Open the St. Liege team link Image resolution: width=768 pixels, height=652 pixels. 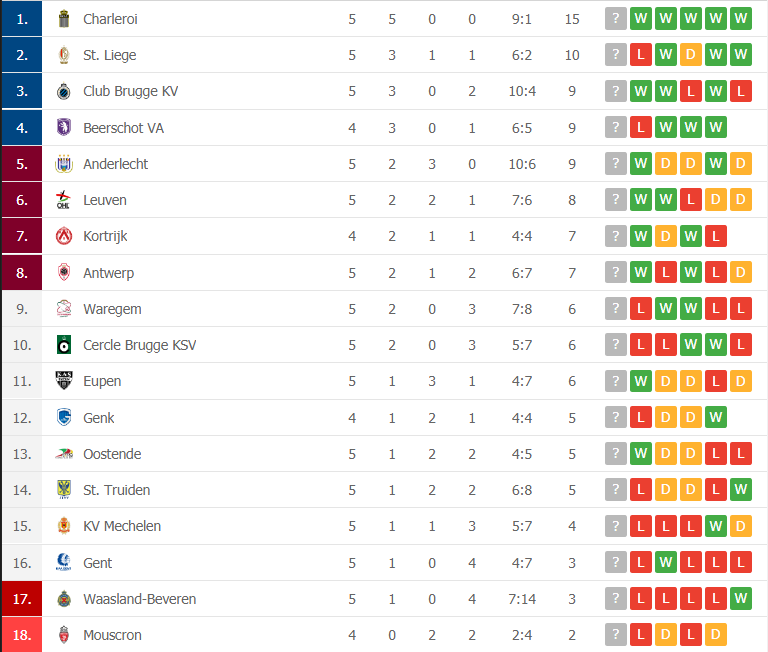click(110, 55)
